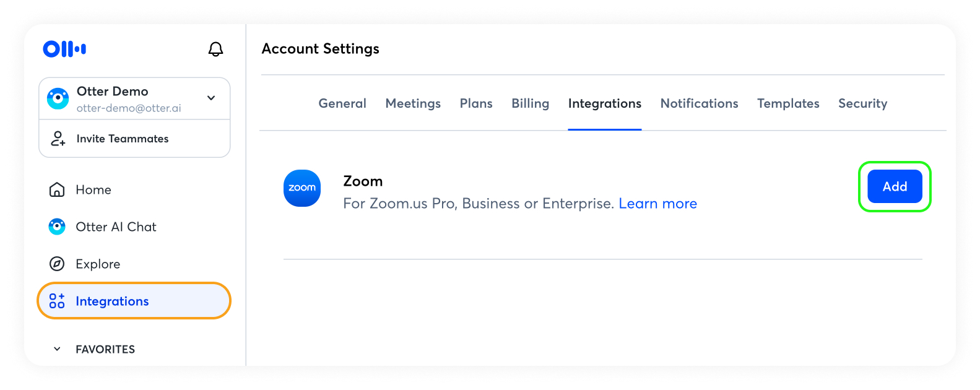Click the Zoom app logo
980x390 pixels.
click(302, 188)
